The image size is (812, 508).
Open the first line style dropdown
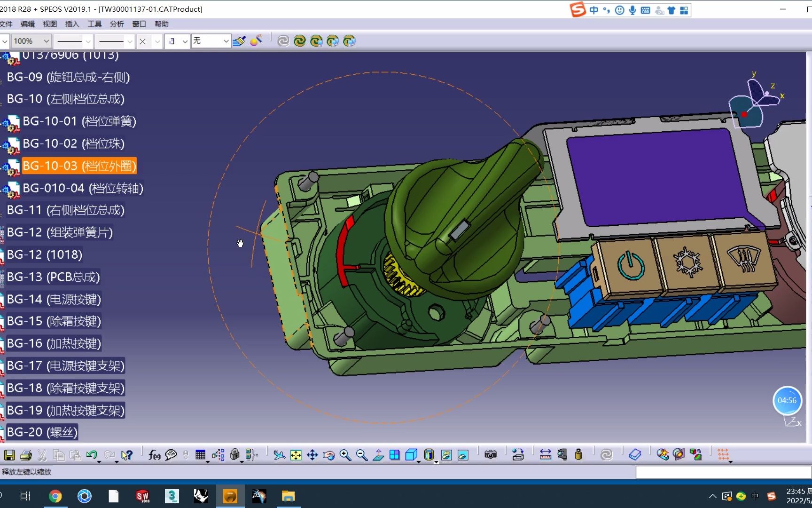click(87, 41)
